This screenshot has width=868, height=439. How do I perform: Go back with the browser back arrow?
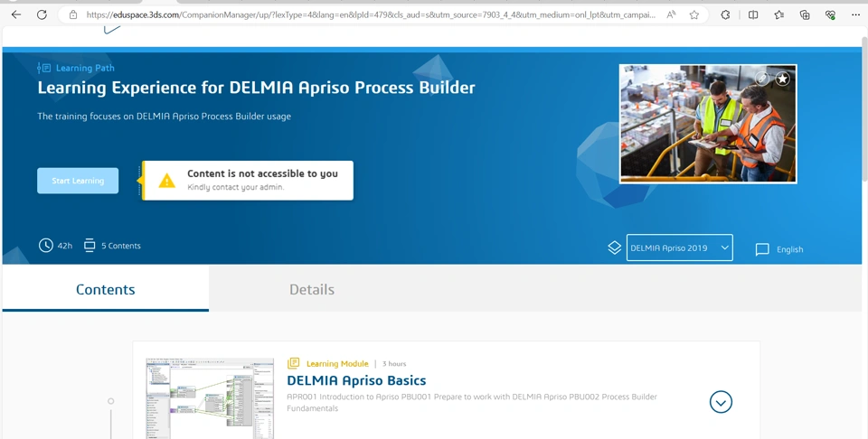coord(16,15)
